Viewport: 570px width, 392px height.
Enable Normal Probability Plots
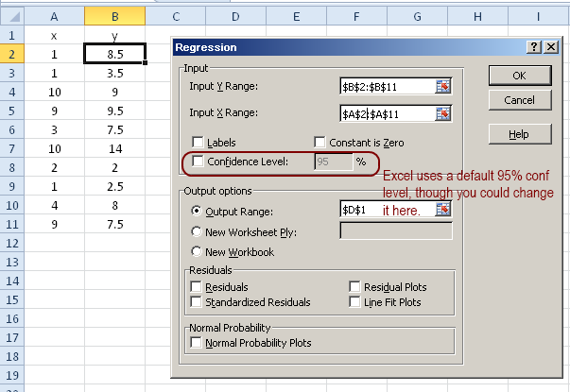(x=196, y=342)
